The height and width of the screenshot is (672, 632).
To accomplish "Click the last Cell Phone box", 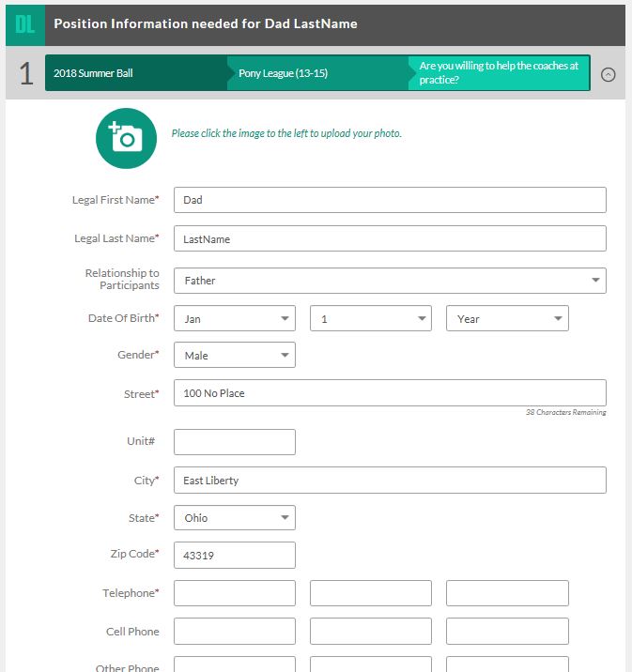I will tap(507, 631).
